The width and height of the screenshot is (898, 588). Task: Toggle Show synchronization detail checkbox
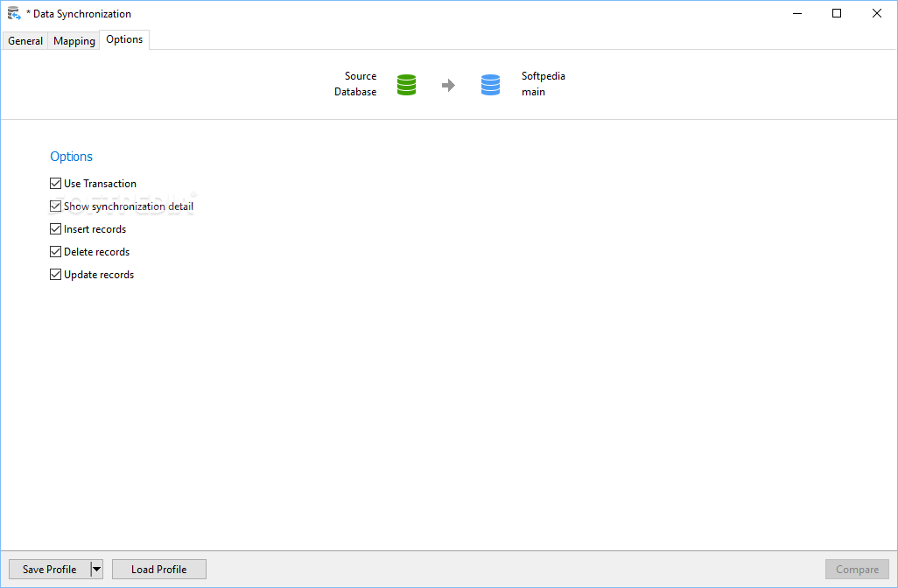[x=55, y=206]
